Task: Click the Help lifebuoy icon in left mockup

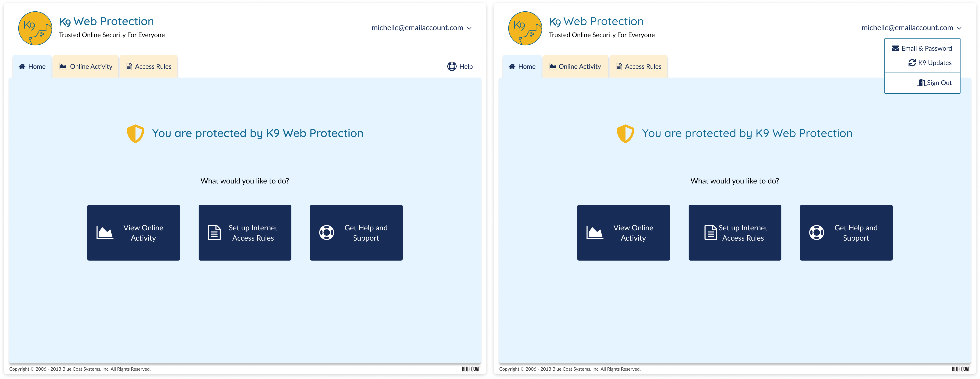Action: 451,66
